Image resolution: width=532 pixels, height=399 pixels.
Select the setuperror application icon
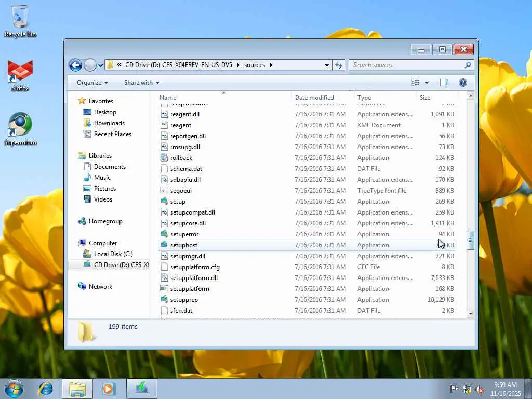pos(164,234)
